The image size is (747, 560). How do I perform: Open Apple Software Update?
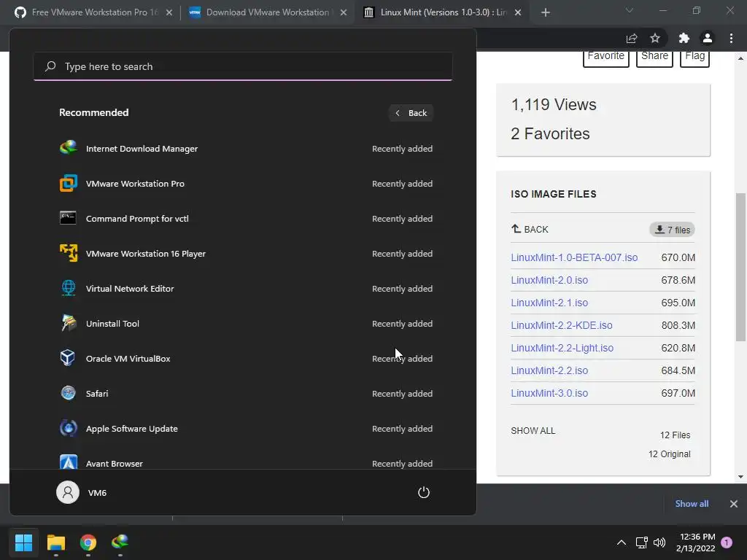tap(246, 429)
